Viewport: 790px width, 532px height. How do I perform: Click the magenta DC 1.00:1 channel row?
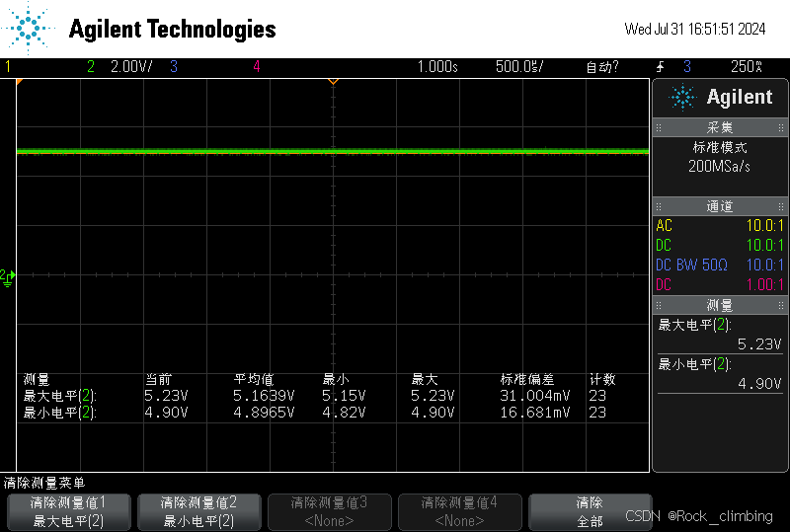coord(720,284)
